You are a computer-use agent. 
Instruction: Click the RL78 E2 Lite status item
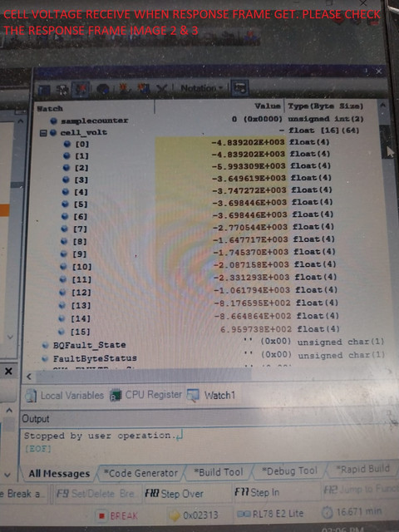pyautogui.click(x=270, y=514)
